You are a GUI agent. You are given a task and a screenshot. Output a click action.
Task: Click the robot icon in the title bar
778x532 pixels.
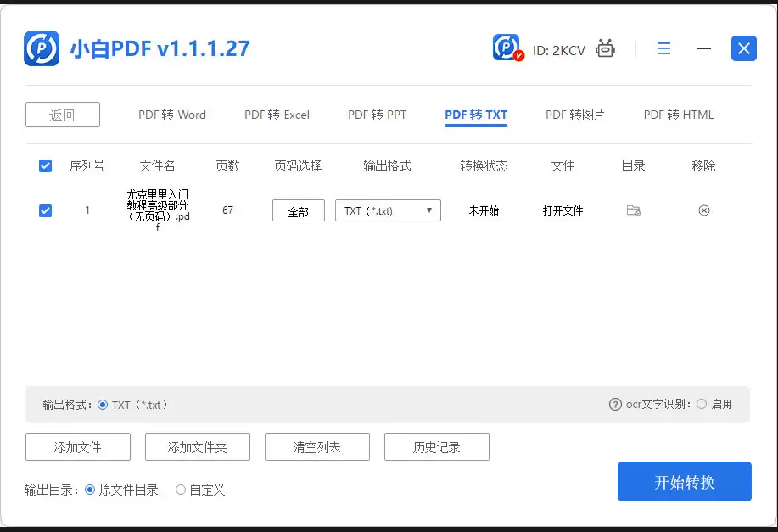(605, 48)
